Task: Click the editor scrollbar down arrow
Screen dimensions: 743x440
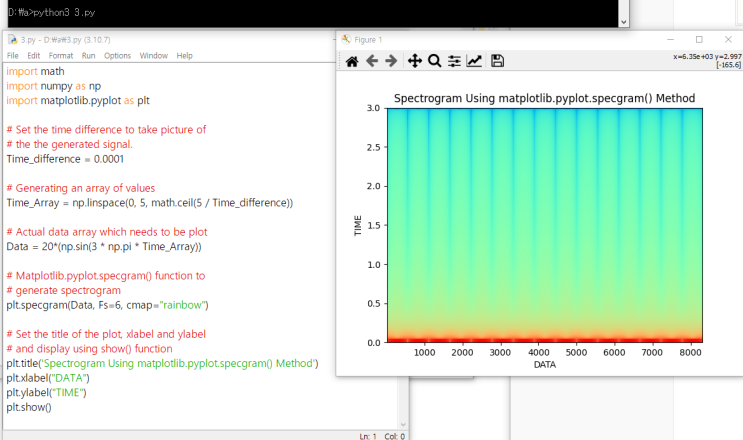Action: (x=403, y=424)
